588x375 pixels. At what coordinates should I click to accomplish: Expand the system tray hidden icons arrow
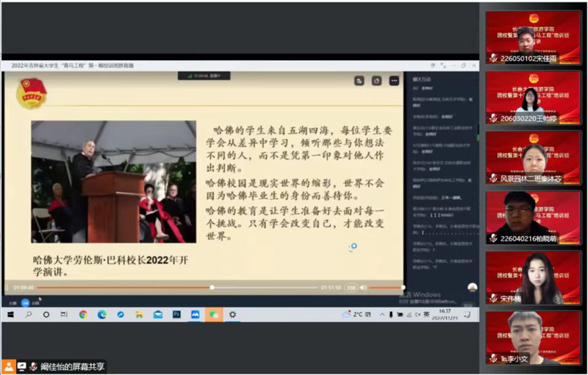(x=382, y=315)
